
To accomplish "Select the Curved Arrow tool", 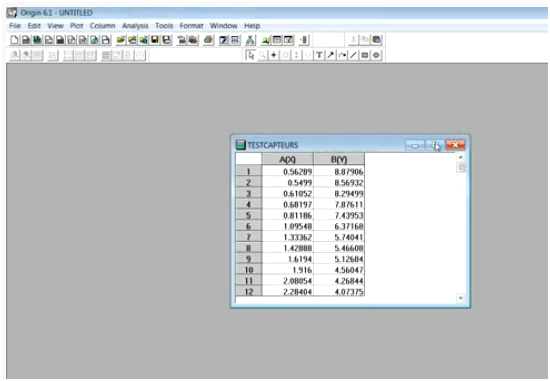I will tap(342, 55).
